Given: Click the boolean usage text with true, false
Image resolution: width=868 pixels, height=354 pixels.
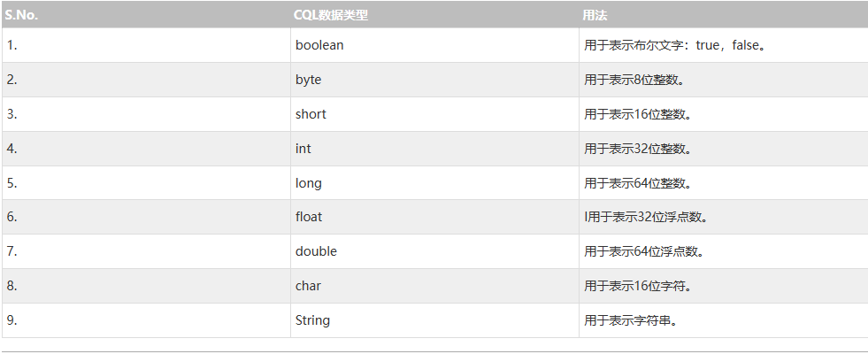Looking at the screenshot, I should (x=674, y=45).
